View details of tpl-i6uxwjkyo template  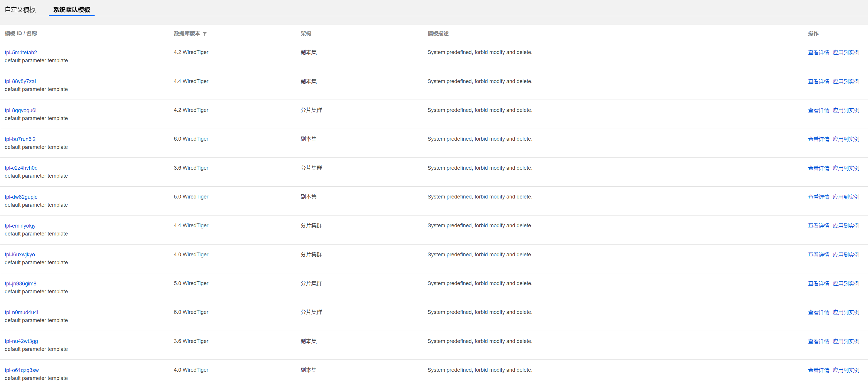pos(818,255)
